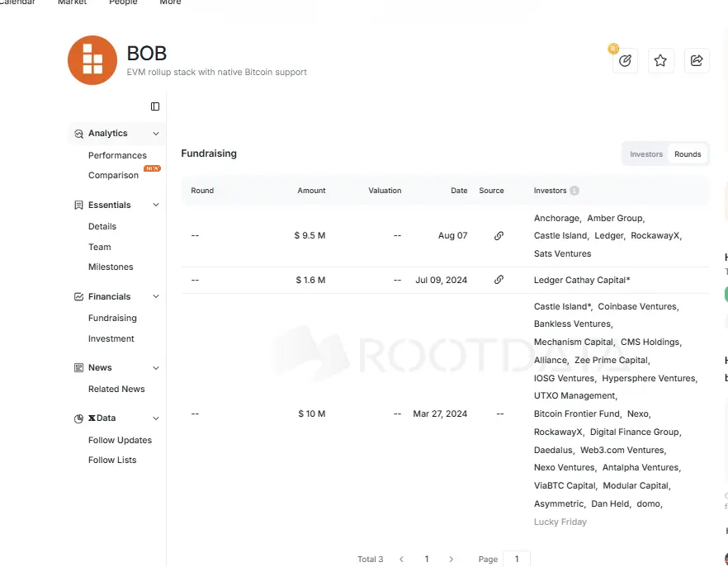This screenshot has width=728, height=567.
Task: Collapse the Analytics section chevron
Action: point(156,134)
